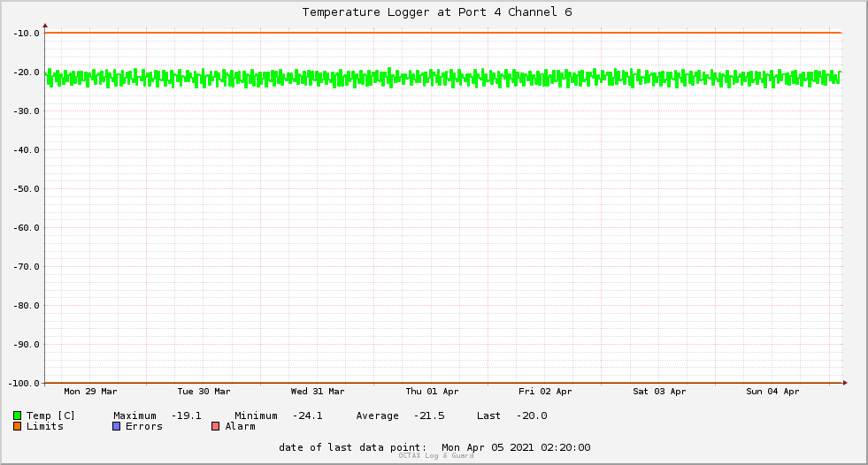Click the -40.0 y-axis label
The height and width of the screenshot is (465, 868).
click(26, 149)
